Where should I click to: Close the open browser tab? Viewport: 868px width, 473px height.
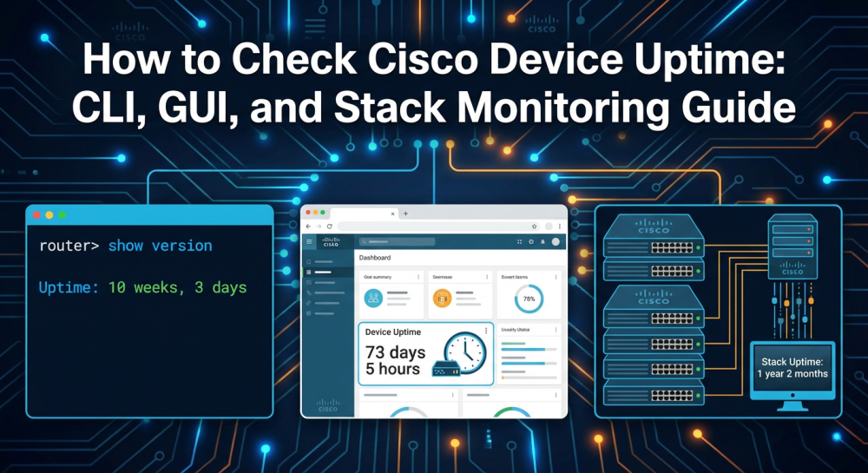[392, 214]
